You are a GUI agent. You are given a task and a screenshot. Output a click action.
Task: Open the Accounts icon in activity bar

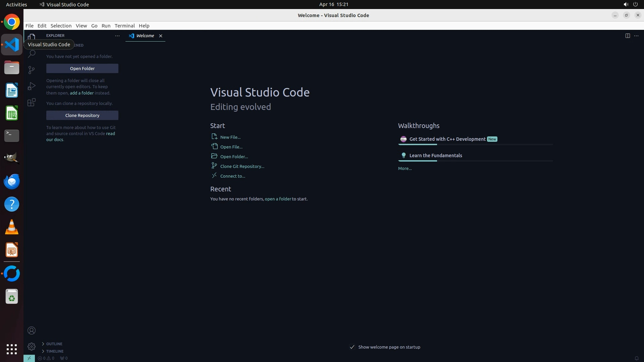[x=32, y=330]
